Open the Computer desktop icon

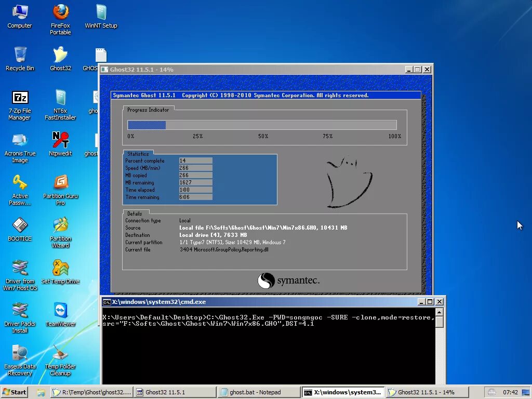(20, 16)
